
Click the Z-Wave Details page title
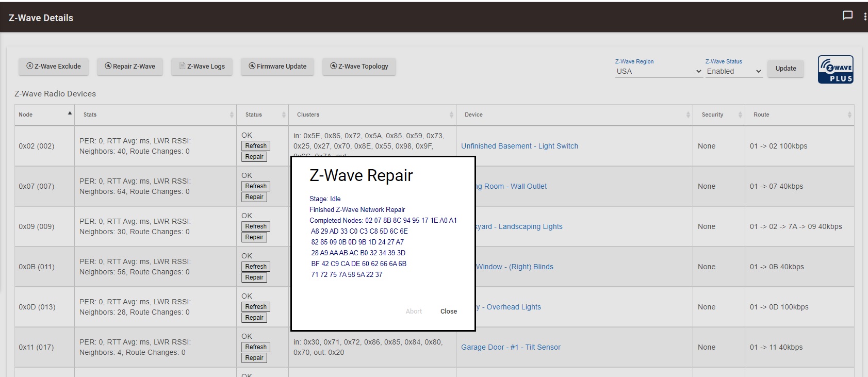(x=41, y=18)
